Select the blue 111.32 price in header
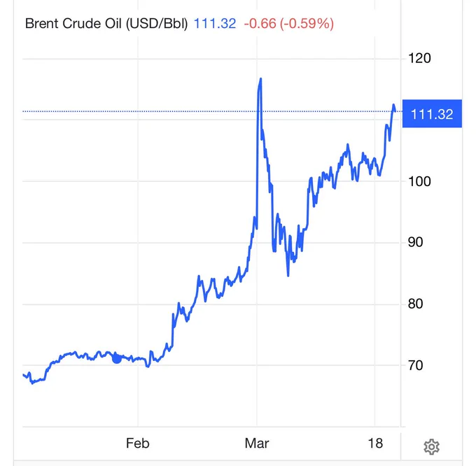 tap(214, 23)
